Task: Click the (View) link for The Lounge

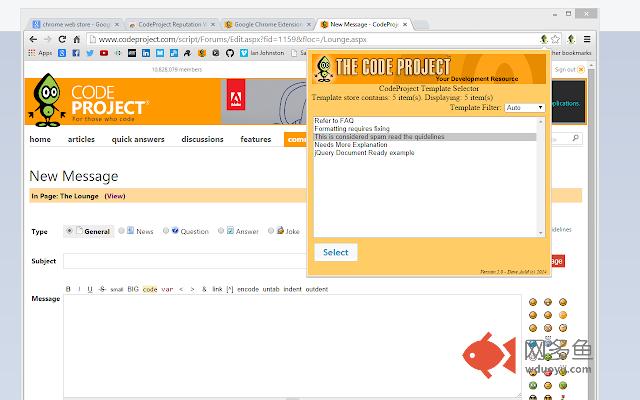Action: tap(115, 196)
